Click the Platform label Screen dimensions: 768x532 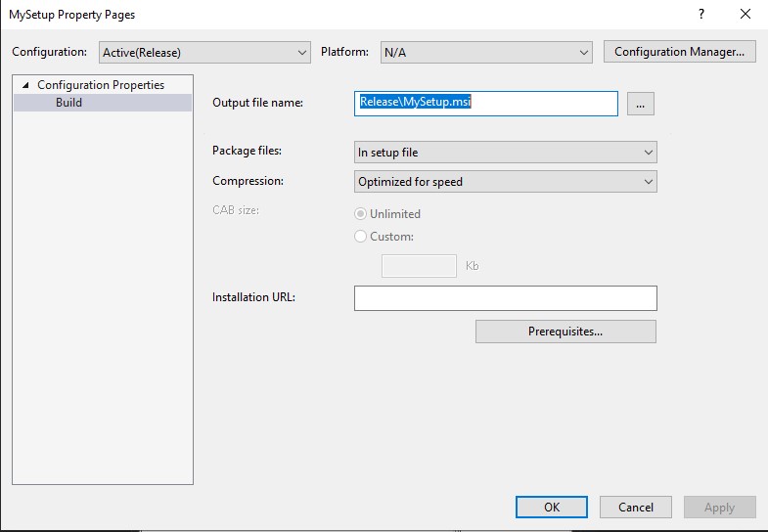[344, 52]
